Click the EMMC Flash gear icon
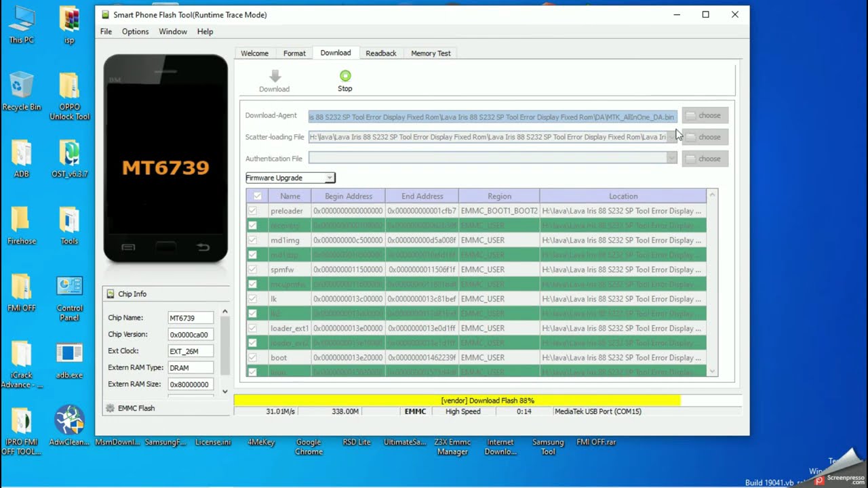The height and width of the screenshot is (488, 868). 110,408
